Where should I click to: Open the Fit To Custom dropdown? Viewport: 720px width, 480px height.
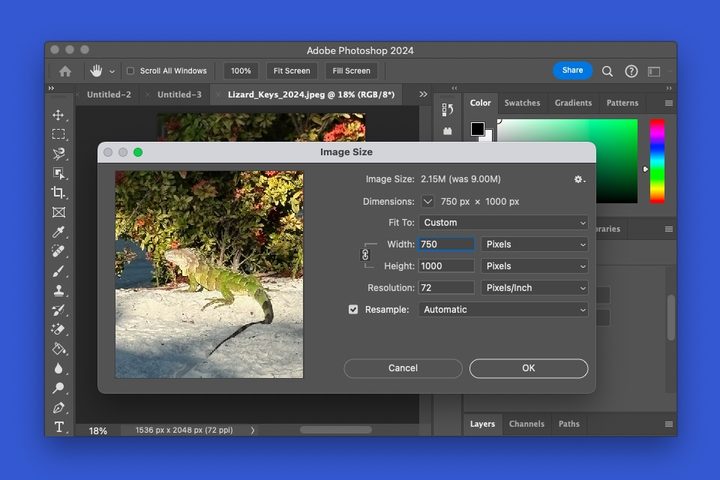click(x=503, y=223)
